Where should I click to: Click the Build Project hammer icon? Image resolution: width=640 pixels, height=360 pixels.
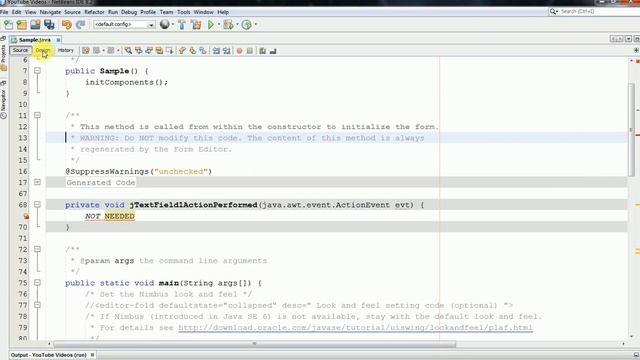(182, 25)
